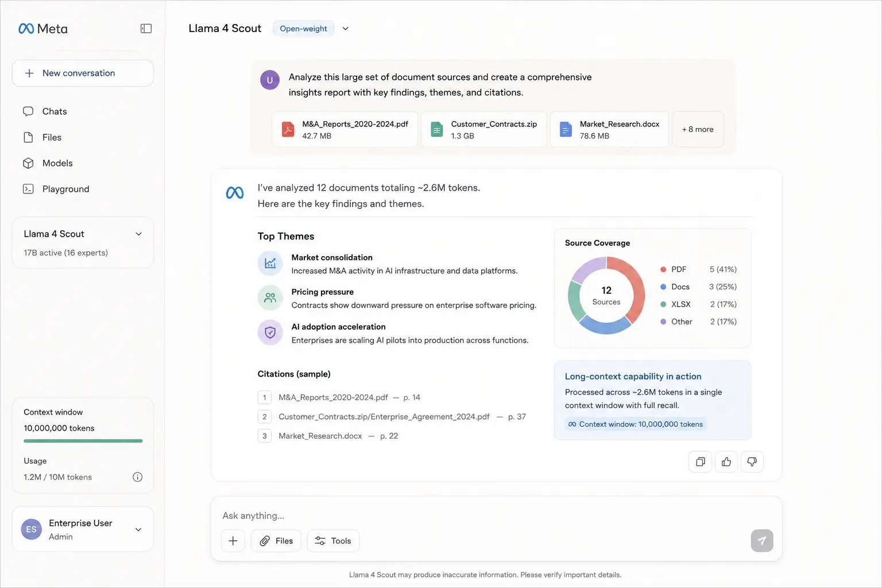The height and width of the screenshot is (588, 882).
Task: Click the sidebar Files document icon
Action: click(28, 137)
